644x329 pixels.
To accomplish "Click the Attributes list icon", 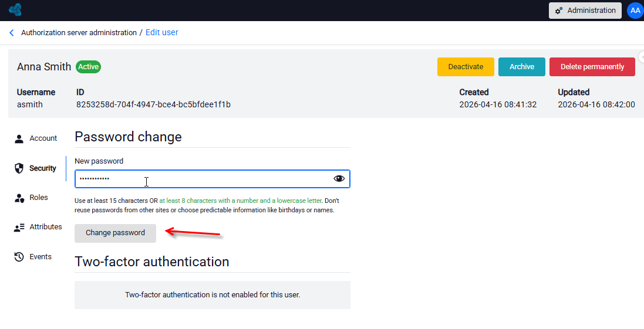I will 19,228.
